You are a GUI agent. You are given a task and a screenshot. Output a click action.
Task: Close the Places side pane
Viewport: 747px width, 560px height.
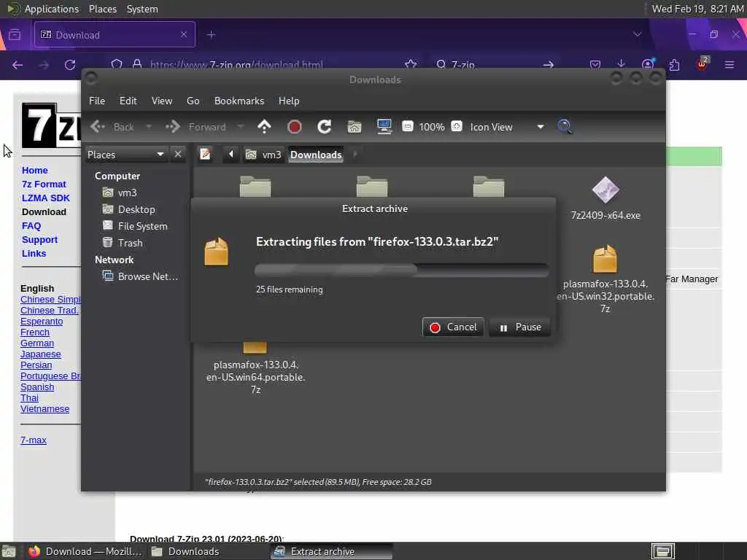point(178,154)
